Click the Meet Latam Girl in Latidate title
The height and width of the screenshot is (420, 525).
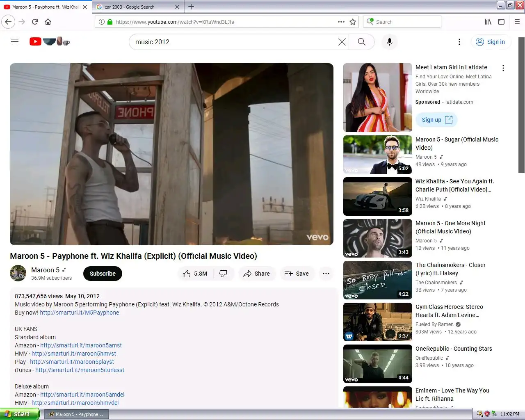pyautogui.click(x=451, y=67)
